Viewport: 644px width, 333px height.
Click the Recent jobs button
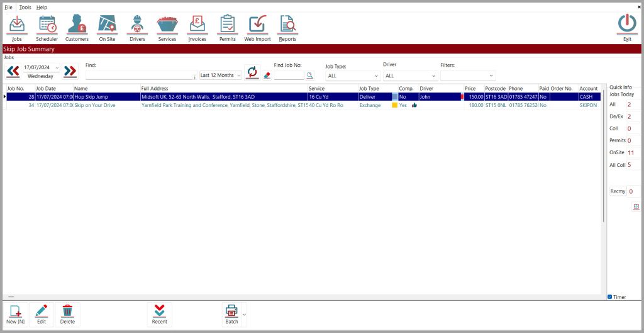pyautogui.click(x=159, y=315)
